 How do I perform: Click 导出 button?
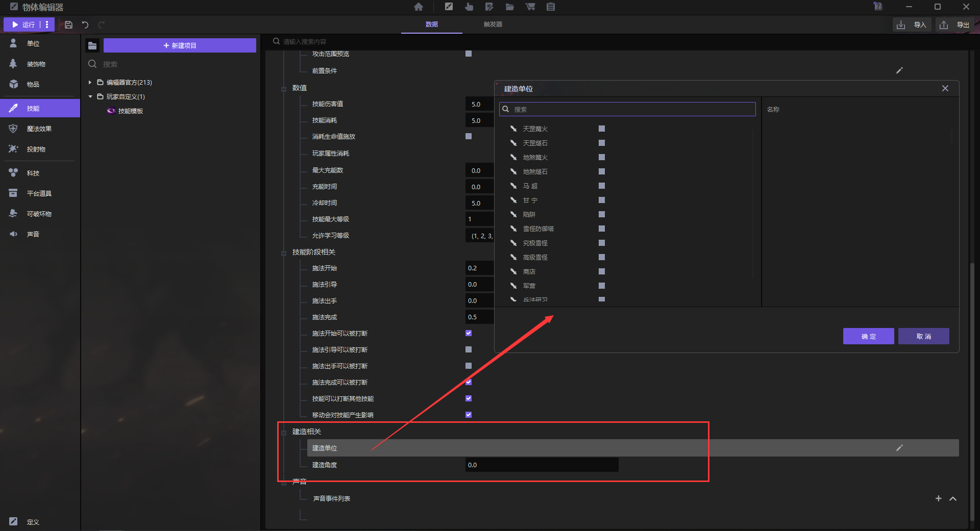point(955,24)
